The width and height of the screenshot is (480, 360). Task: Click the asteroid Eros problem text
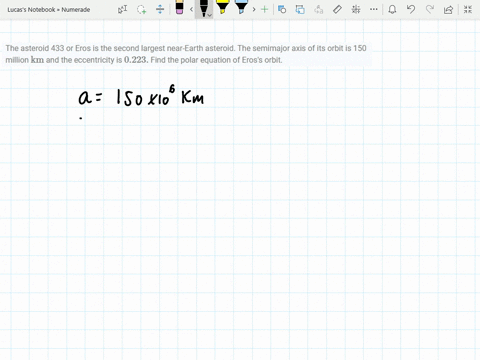tap(186, 54)
